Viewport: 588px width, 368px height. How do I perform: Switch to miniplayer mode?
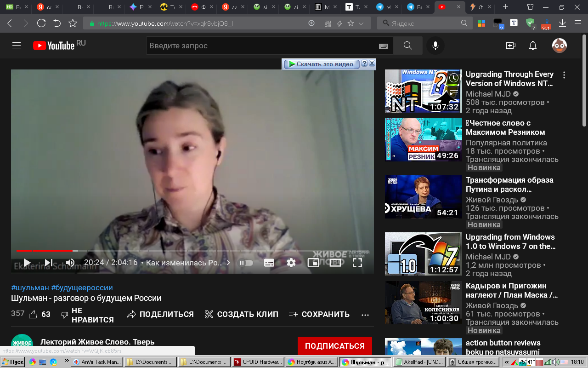[x=313, y=263]
